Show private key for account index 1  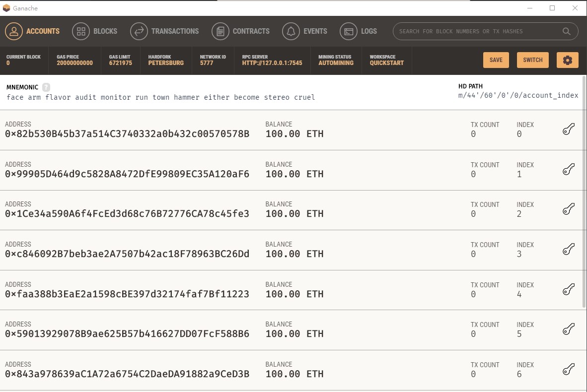568,169
